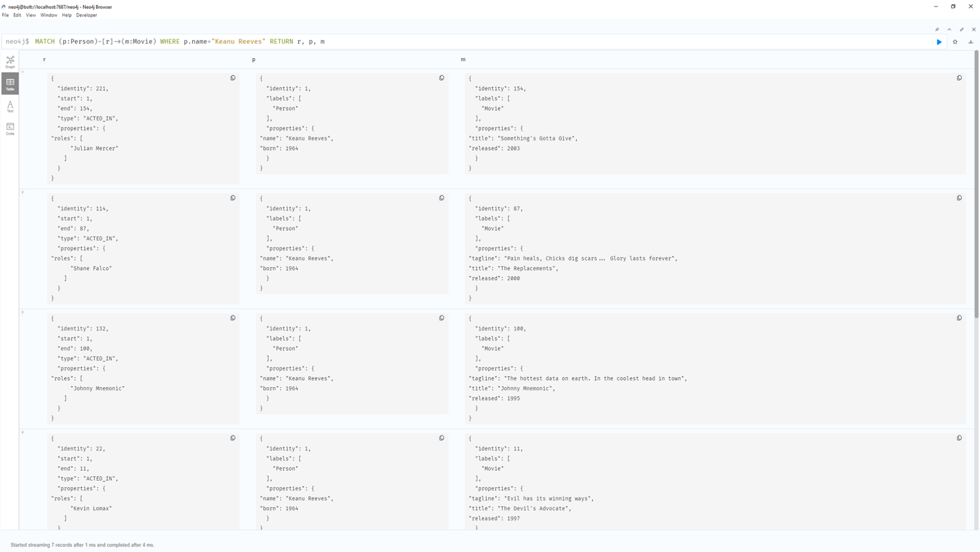The height and width of the screenshot is (552, 980).
Task: Switch to Graph result view
Action: tap(10, 62)
